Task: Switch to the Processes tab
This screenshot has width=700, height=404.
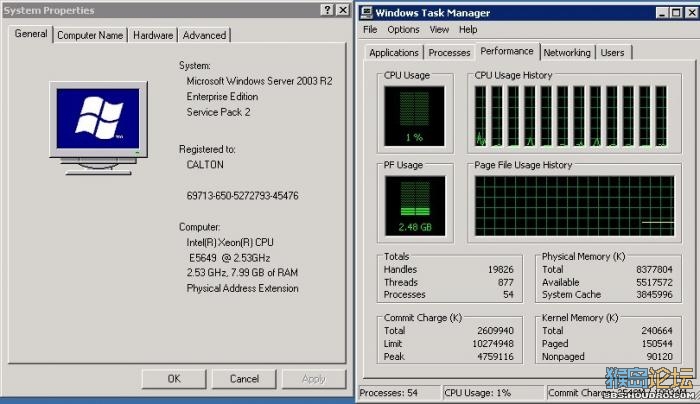Action: pyautogui.click(x=449, y=53)
